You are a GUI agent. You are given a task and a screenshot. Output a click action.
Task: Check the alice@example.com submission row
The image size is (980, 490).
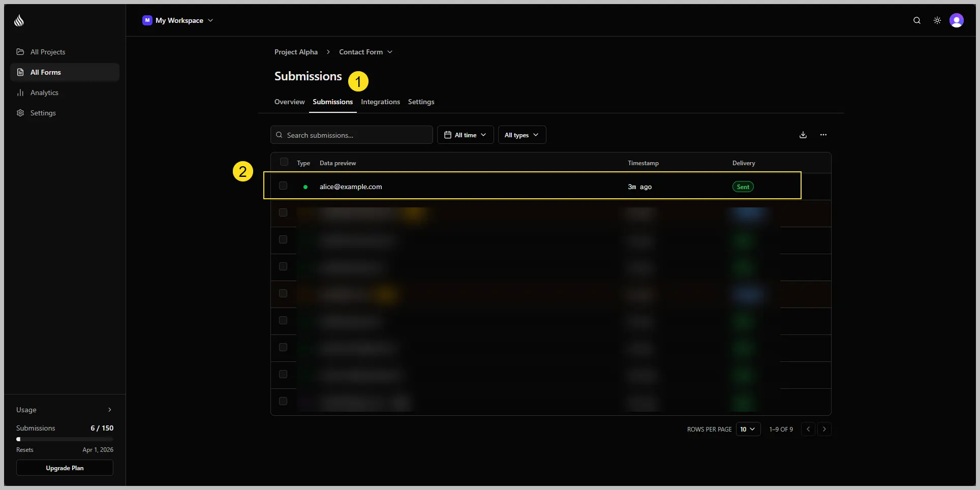click(283, 186)
